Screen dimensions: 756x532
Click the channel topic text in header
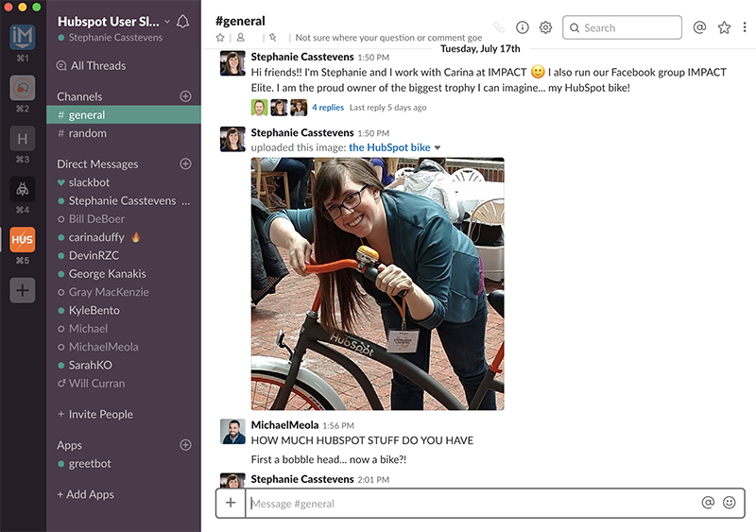click(388, 38)
